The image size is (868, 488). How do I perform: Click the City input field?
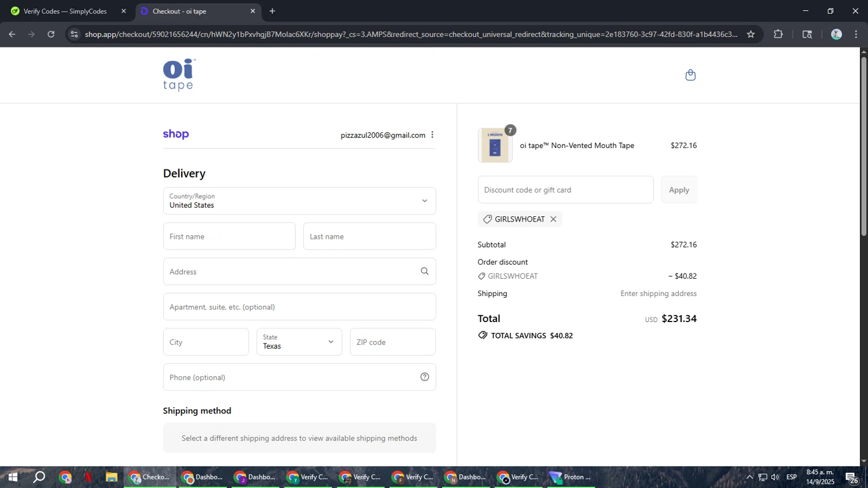206,342
